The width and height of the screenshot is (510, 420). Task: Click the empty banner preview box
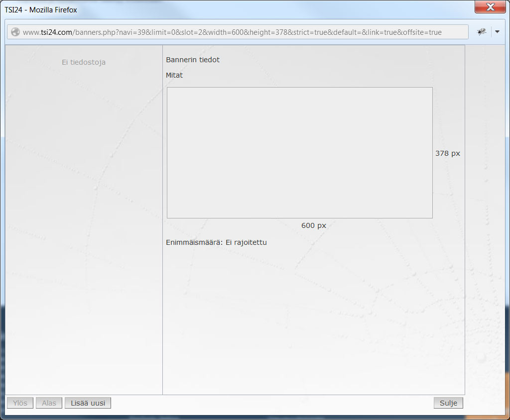(299, 152)
